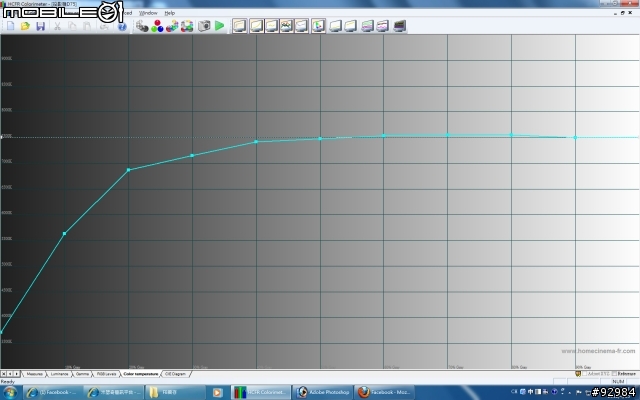Click the data point at 30% gray
The height and width of the screenshot is (400, 640).
(x=192, y=156)
